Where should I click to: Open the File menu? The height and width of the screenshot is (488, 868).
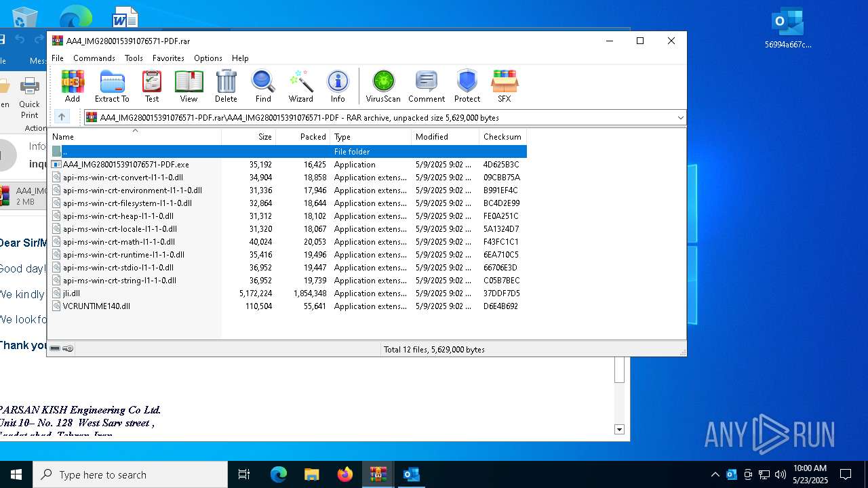(58, 58)
